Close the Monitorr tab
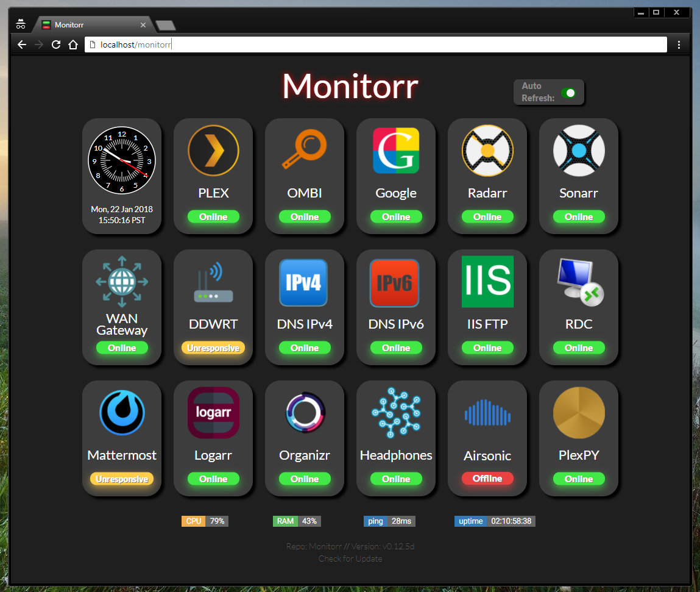 click(x=143, y=25)
